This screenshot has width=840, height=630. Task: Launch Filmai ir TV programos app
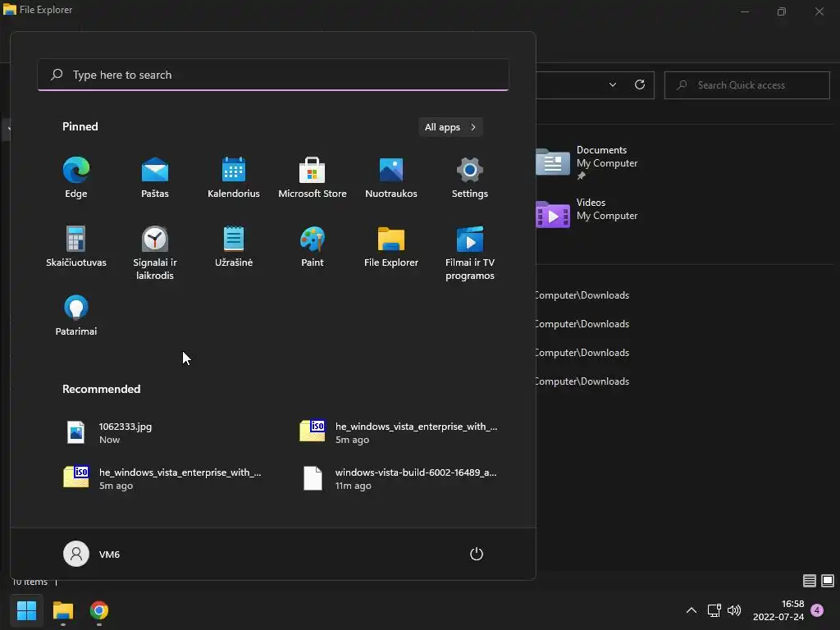[470, 253]
